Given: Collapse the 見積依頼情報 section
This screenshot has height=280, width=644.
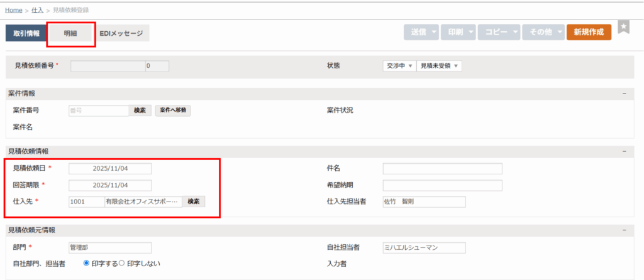Looking at the screenshot, I should click(x=624, y=151).
